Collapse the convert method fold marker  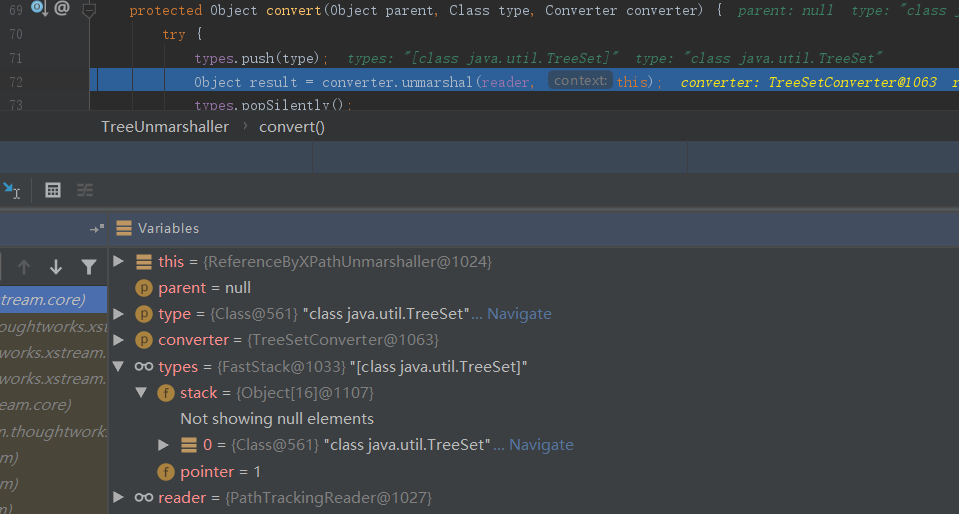tap(90, 10)
